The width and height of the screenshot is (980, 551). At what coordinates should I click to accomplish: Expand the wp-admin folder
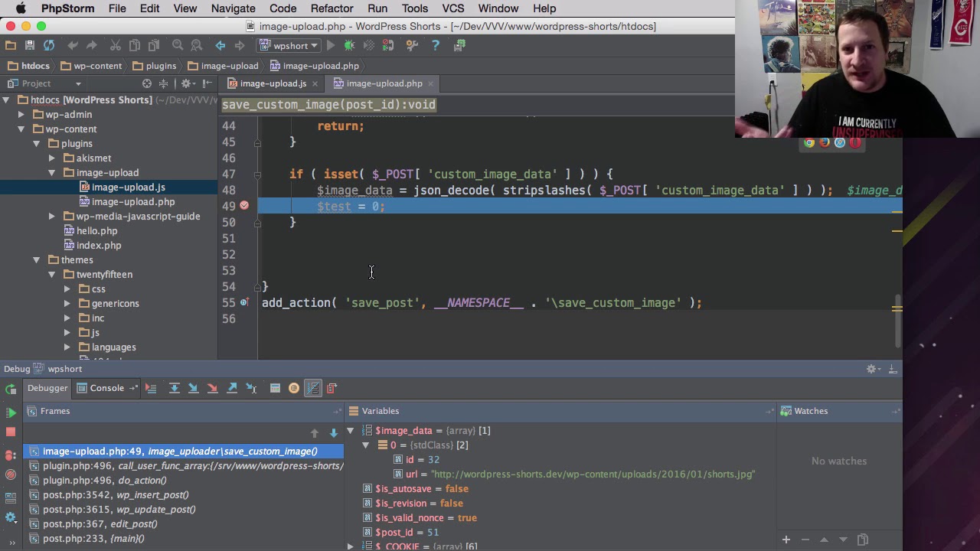pos(21,115)
